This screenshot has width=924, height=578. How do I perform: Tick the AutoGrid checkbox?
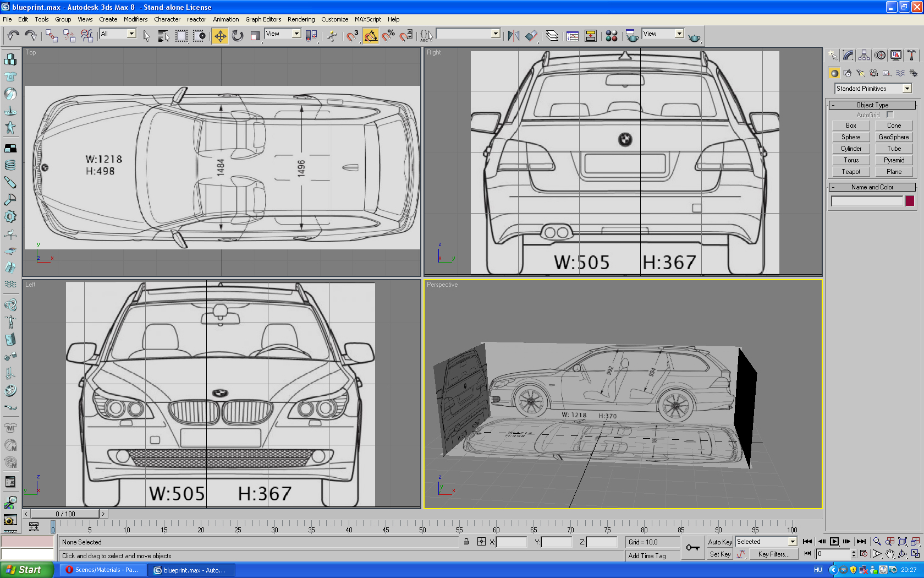[x=890, y=114]
